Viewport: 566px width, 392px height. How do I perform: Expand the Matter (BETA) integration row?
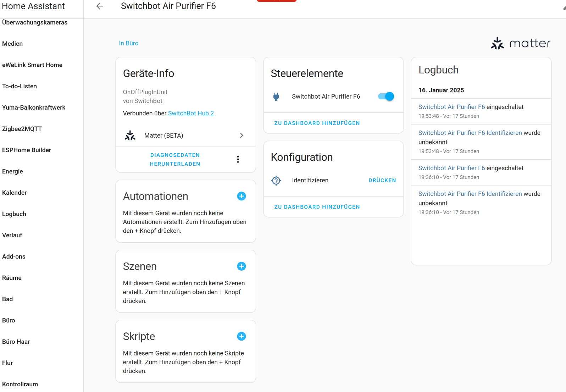pos(186,136)
